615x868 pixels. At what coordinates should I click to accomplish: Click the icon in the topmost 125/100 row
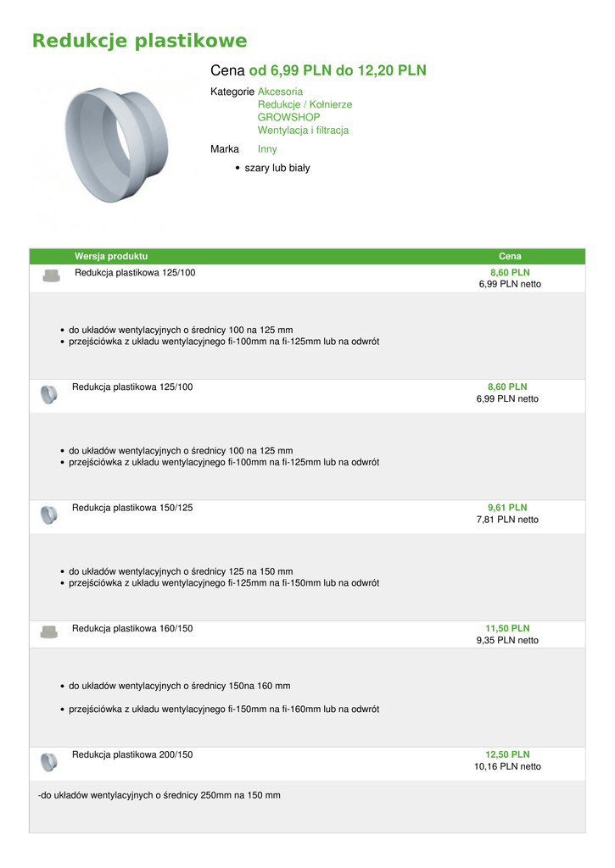(x=51, y=275)
